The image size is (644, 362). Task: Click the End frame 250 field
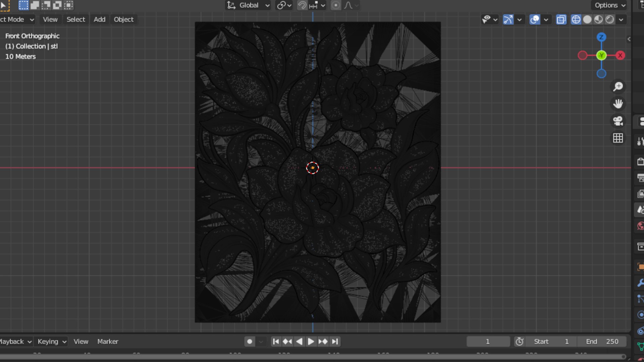tap(602, 342)
